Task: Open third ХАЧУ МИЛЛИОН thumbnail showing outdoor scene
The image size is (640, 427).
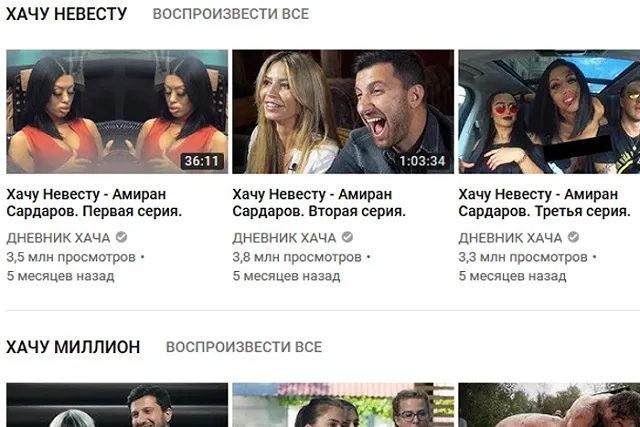Action: coord(549,405)
